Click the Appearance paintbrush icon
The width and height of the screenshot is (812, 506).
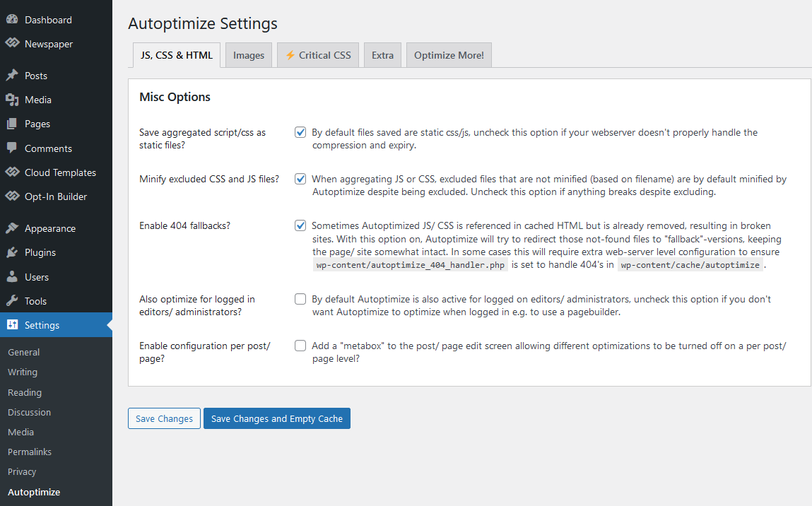click(12, 228)
